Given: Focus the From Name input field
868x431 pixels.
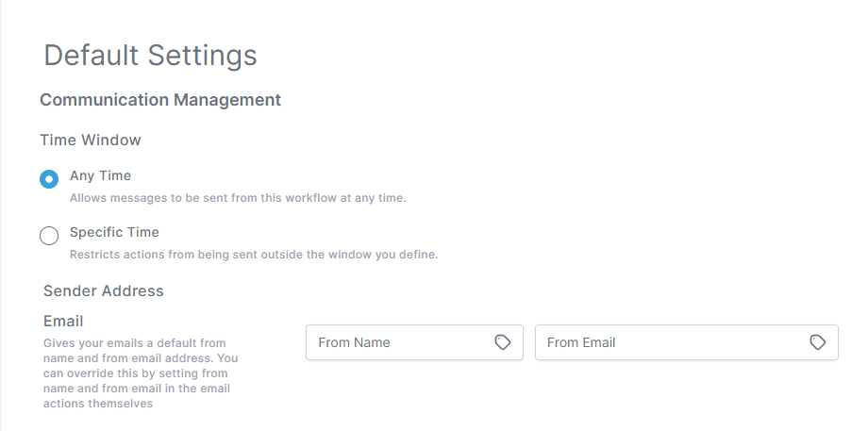Looking at the screenshot, I should (414, 342).
